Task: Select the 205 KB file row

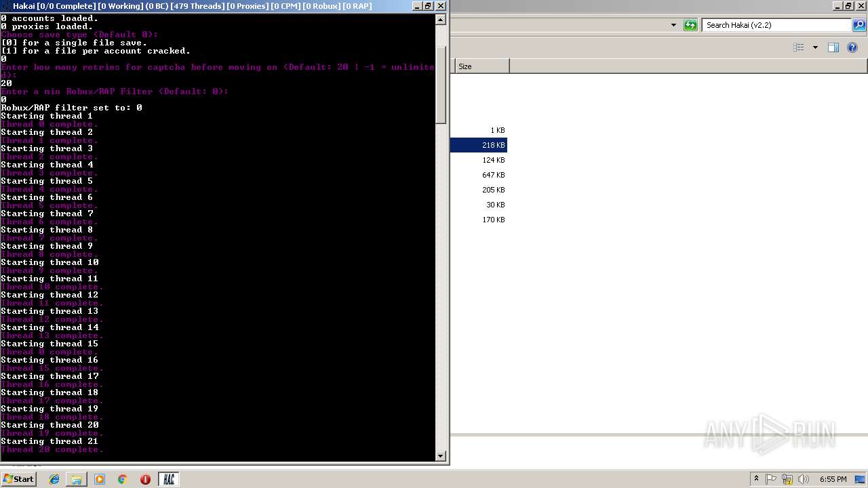Action: coord(479,190)
